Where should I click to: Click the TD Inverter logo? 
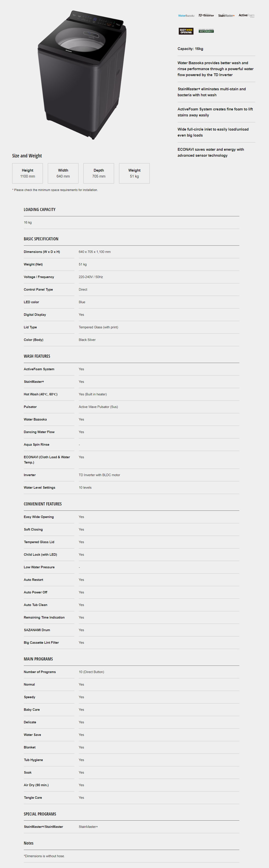206,15
